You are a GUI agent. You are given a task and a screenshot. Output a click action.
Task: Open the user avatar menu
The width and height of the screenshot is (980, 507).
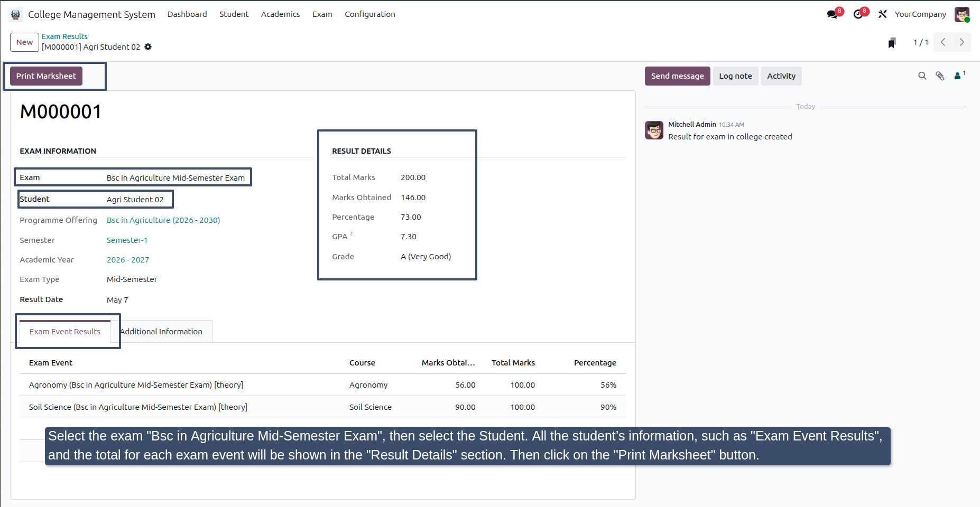(x=962, y=14)
